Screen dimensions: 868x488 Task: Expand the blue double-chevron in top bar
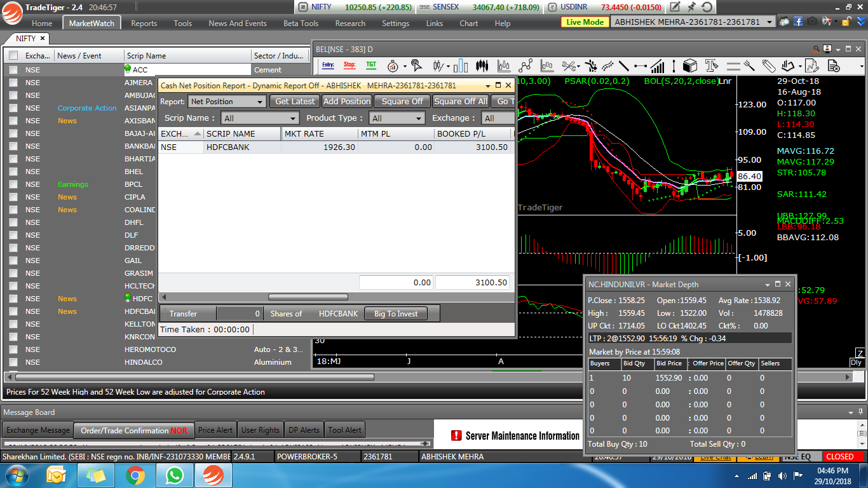861,21
